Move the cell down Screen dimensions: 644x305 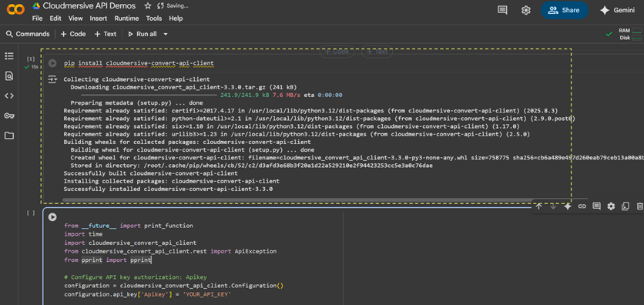553,206
